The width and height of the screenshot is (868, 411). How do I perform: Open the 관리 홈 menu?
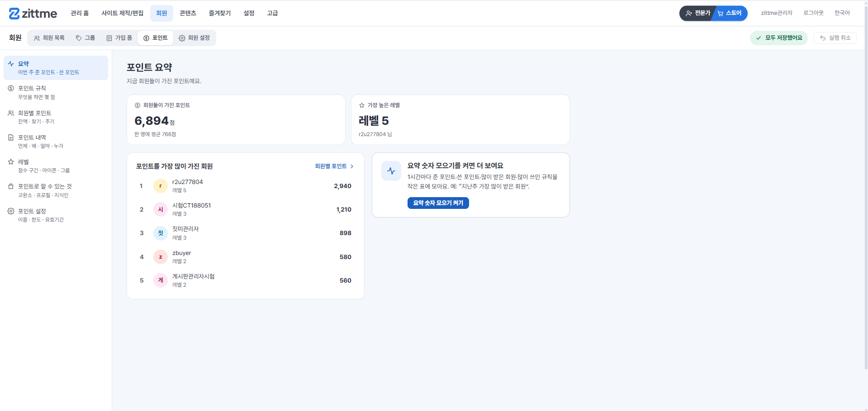(x=80, y=13)
